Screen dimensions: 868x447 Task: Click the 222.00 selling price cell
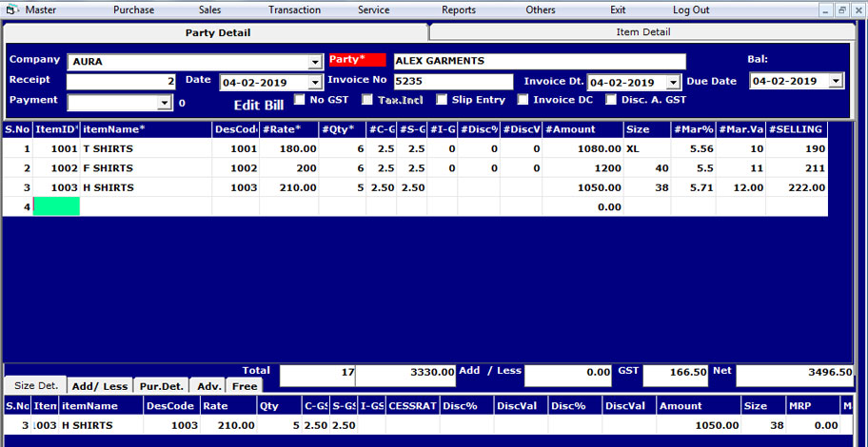point(797,187)
